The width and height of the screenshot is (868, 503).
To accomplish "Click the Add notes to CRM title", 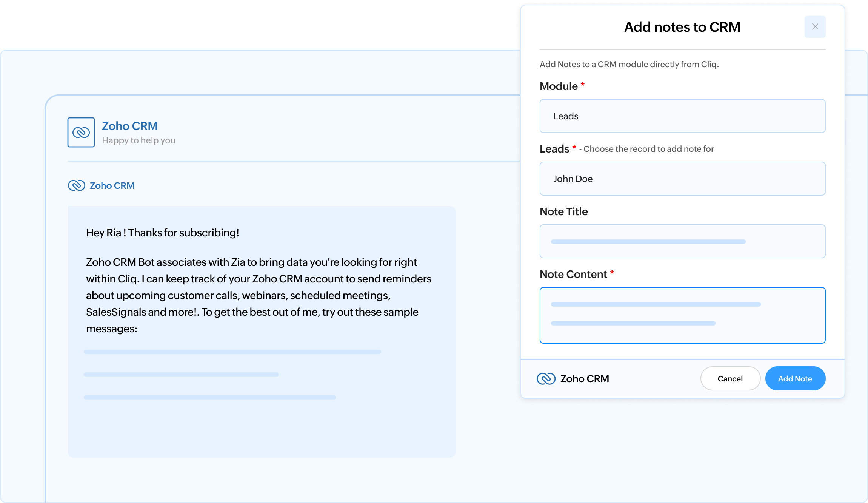I will coord(682,27).
